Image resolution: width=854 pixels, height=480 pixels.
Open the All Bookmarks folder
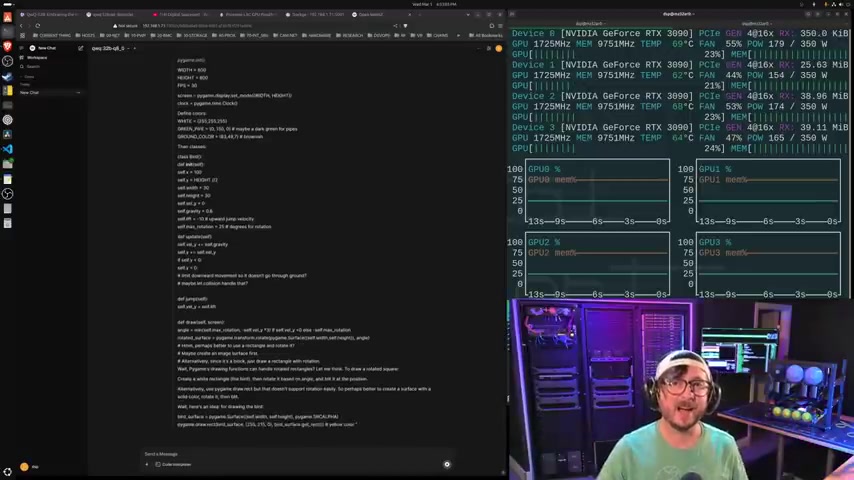tap(486, 35)
